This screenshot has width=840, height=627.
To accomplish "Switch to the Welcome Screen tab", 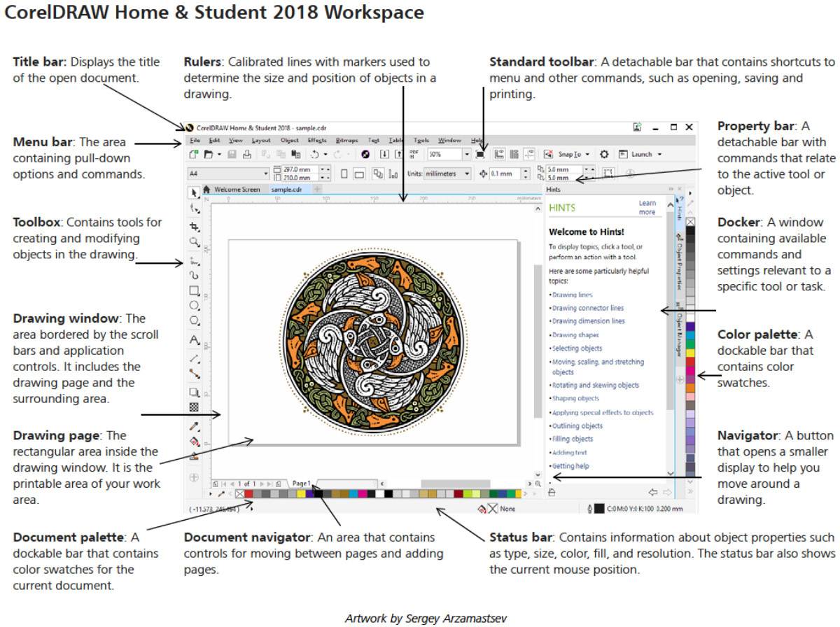I will (237, 190).
